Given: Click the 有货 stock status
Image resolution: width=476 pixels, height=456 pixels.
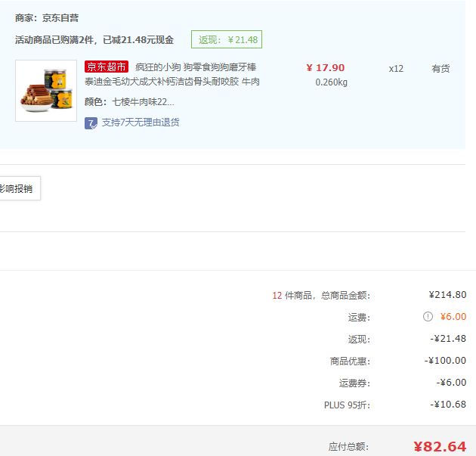Looking at the screenshot, I should (x=440, y=69).
